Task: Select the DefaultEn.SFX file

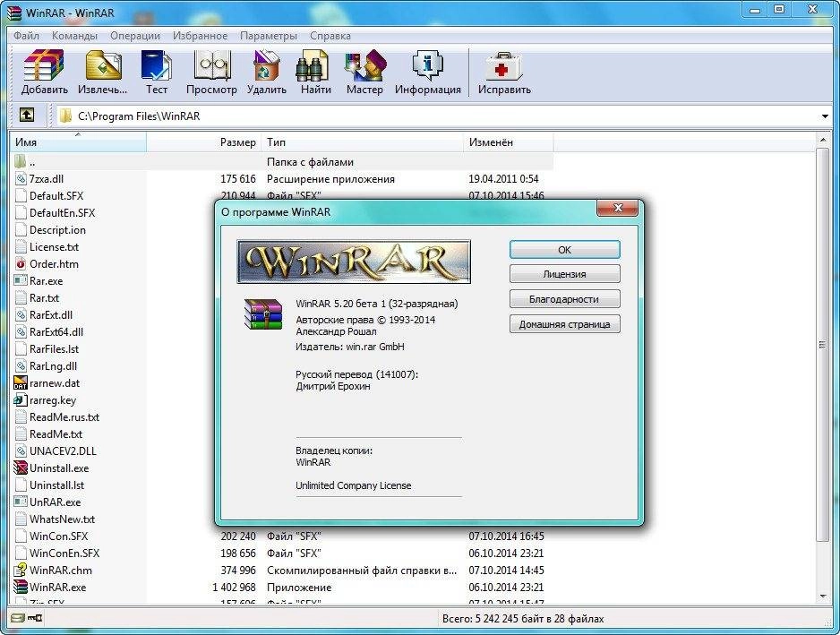Action: (62, 213)
